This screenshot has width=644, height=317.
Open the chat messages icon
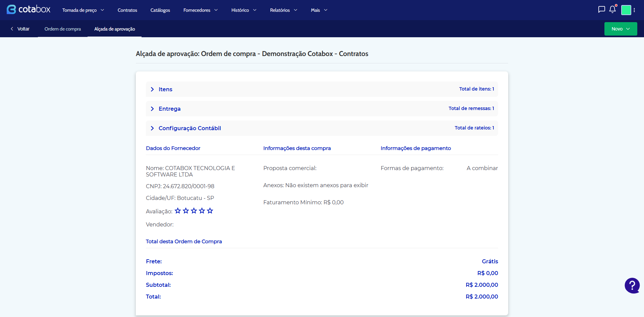tap(601, 9)
